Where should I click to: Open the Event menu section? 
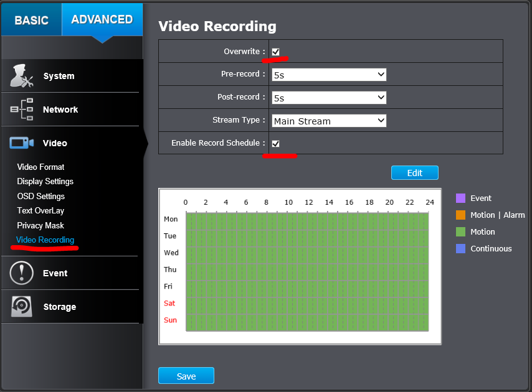(x=70, y=273)
